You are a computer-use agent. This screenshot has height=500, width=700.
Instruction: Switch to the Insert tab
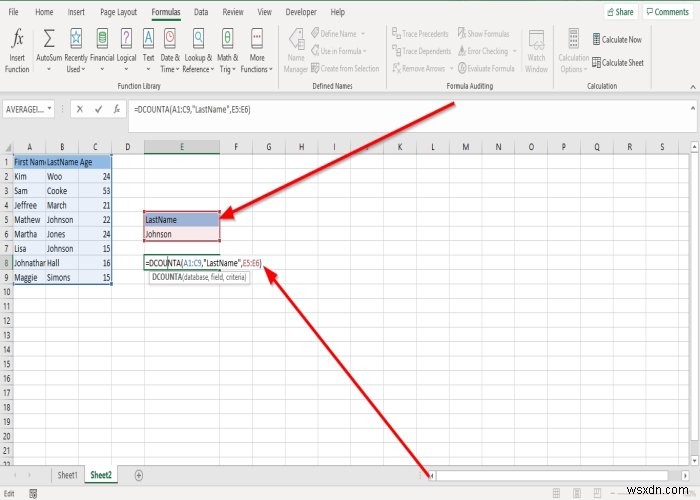(x=76, y=12)
